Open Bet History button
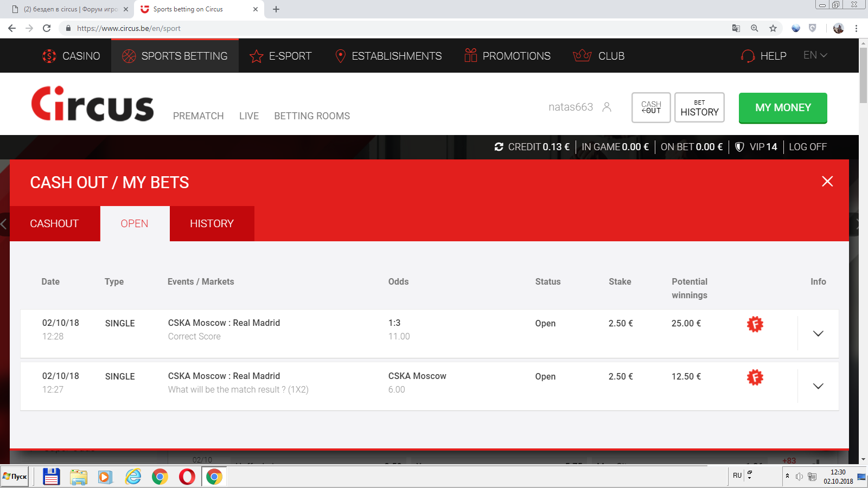The height and width of the screenshot is (488, 868). [699, 107]
